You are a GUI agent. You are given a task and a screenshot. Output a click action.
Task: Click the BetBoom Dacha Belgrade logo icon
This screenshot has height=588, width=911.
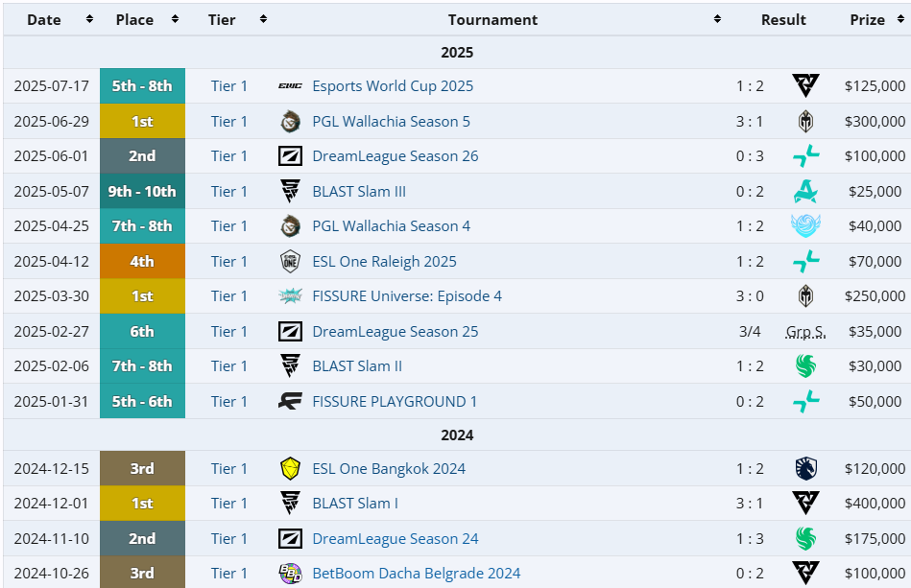tap(290, 574)
